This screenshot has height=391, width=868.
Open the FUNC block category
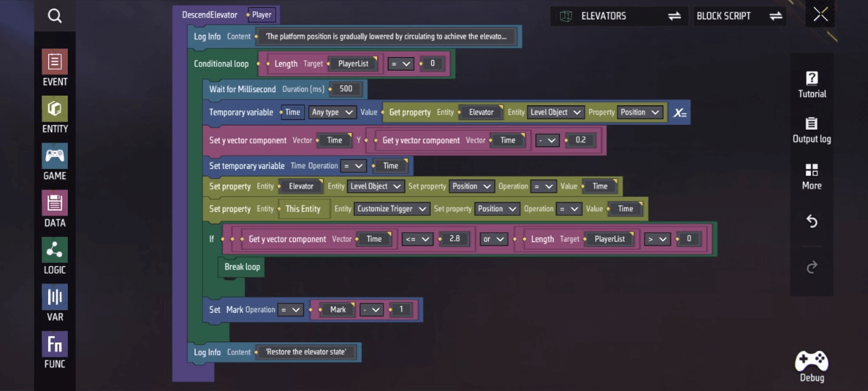point(55,350)
